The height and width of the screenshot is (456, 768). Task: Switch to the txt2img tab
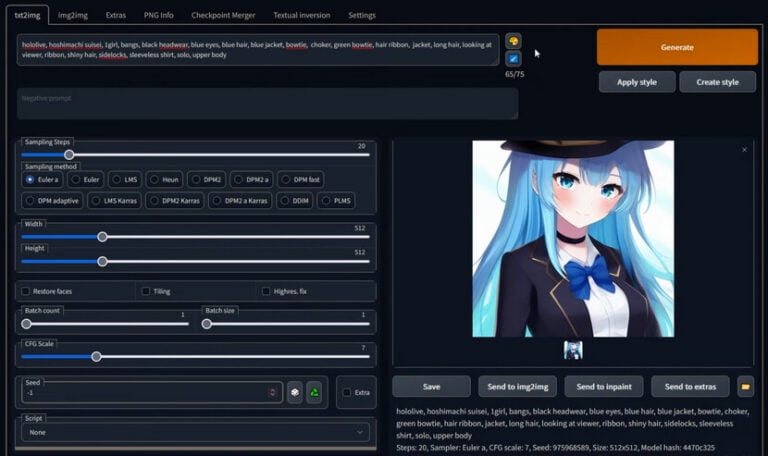tap(27, 15)
